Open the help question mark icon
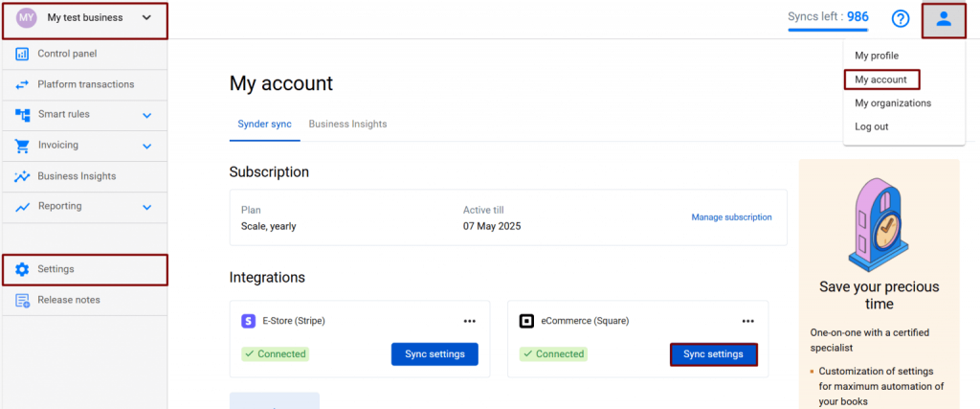Screen dimensions: 980x409 click(x=900, y=19)
